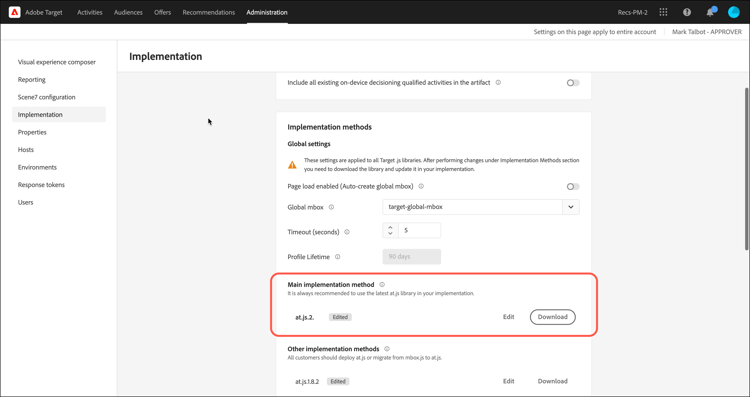Click Edited badge beside at.js 1.8.2

pos(338,381)
